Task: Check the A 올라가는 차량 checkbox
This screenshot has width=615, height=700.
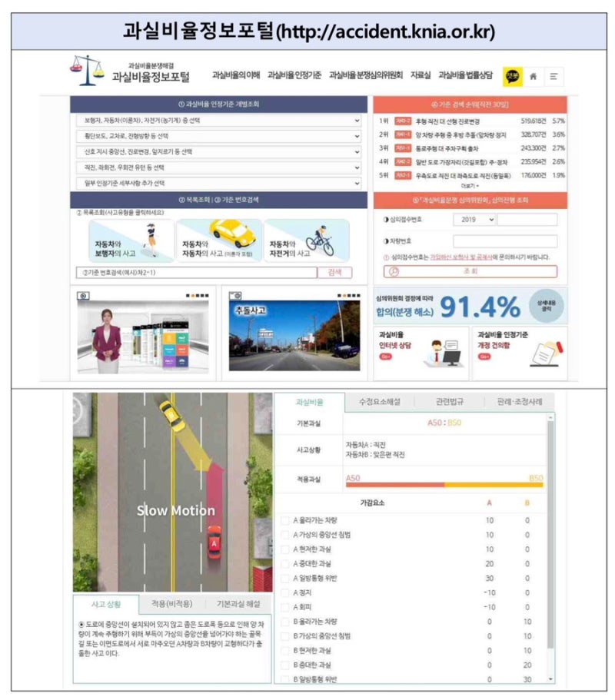Action: (284, 520)
